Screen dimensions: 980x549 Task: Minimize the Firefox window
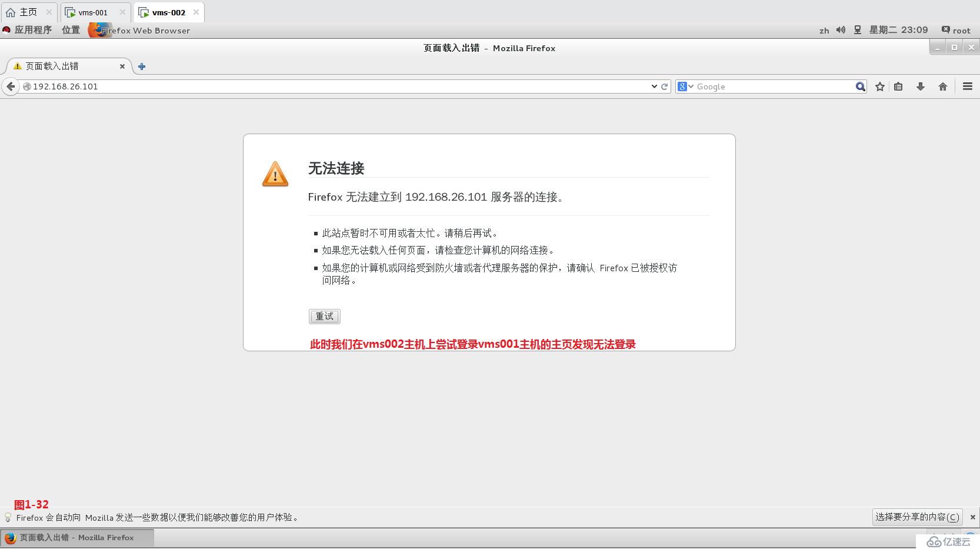tap(938, 48)
